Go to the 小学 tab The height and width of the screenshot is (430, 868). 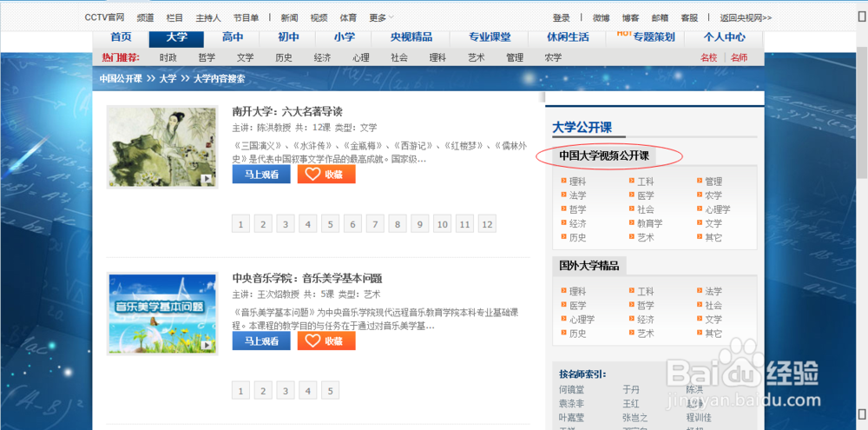pos(345,37)
